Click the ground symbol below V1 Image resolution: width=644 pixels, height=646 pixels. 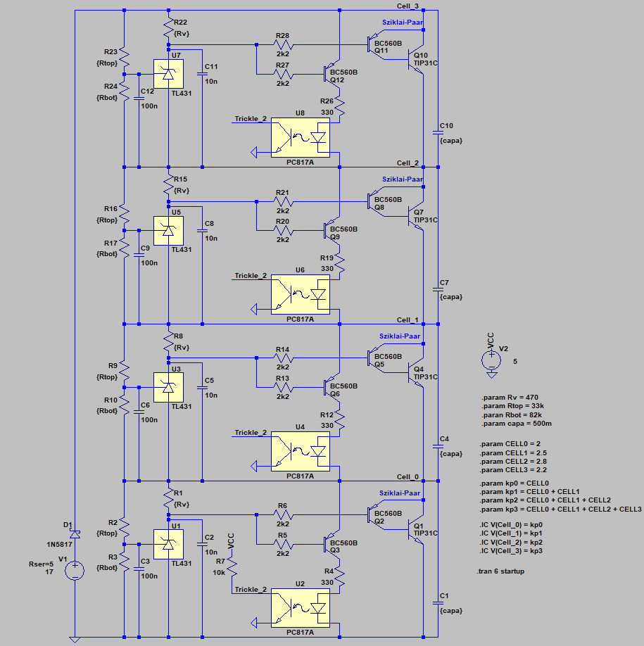(75, 640)
